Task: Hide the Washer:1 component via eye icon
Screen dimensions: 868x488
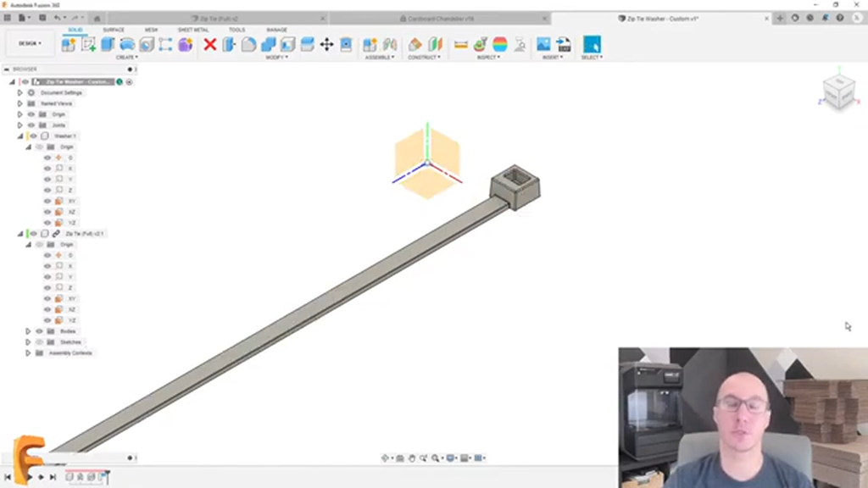Action: [x=34, y=136]
